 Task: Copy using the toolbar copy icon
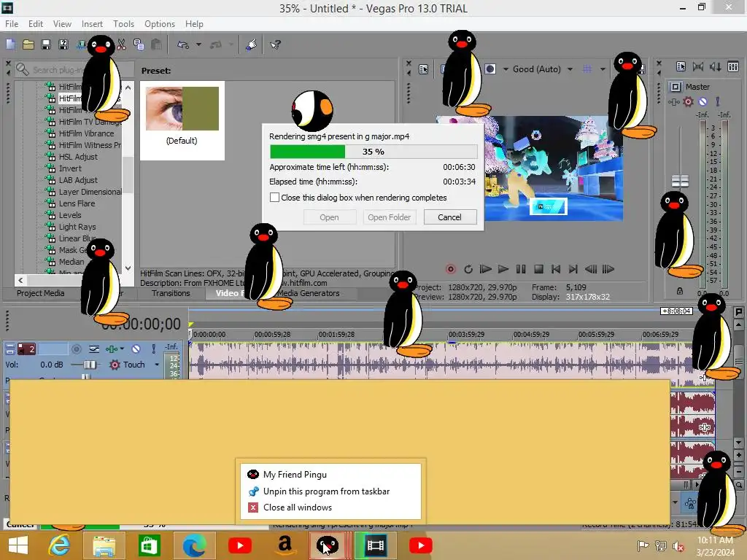[x=139, y=44]
